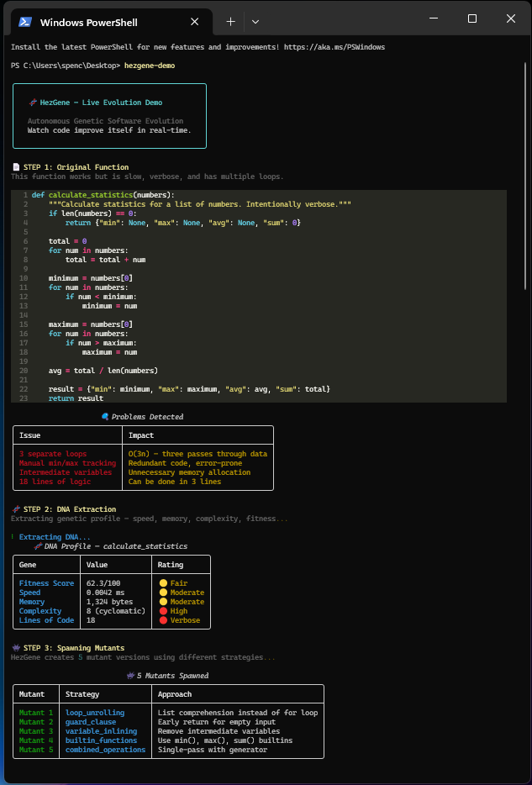Click the Fitness Score gene label
532x785 pixels.
pyautogui.click(x=46, y=583)
